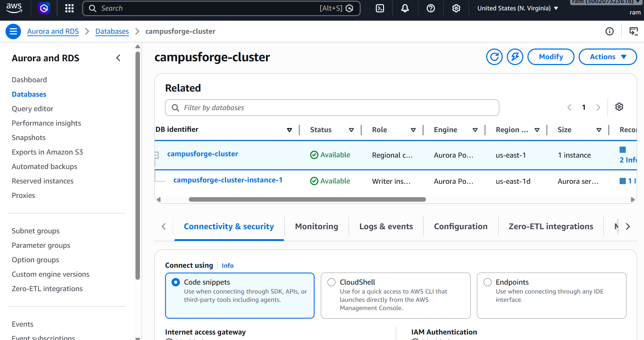Click the lightning bolt icon beside Modify

(x=515, y=57)
